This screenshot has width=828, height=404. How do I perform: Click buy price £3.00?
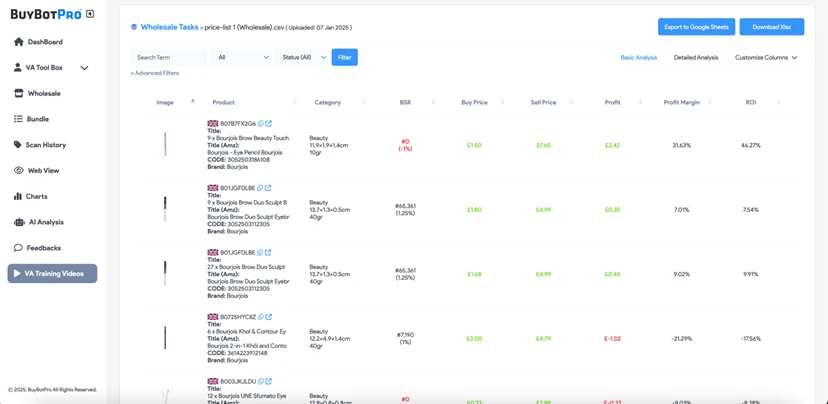coord(474,339)
